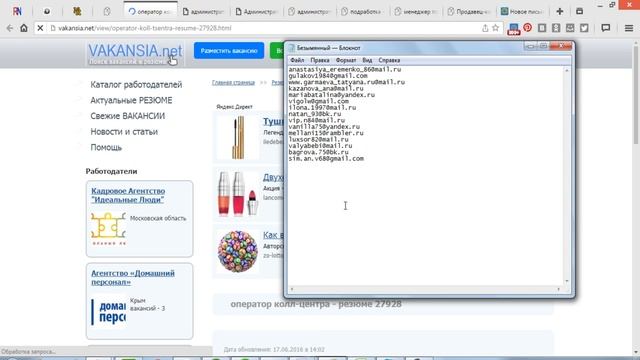
Task: Click the colorful balls ad thumbnail
Action: click(238, 251)
